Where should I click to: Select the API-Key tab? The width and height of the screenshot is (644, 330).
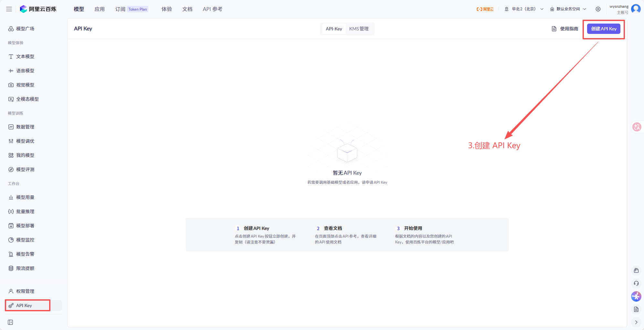pos(334,29)
